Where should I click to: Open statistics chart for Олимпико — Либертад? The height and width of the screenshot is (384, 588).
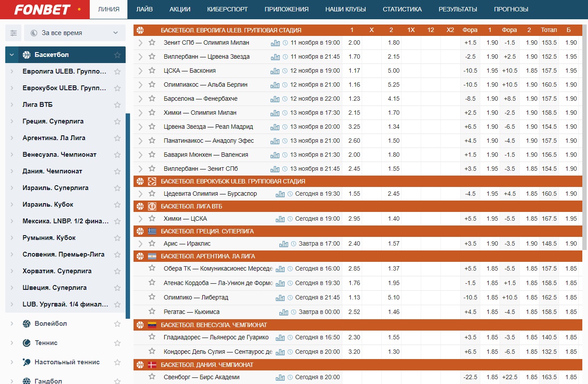pyautogui.click(x=280, y=297)
